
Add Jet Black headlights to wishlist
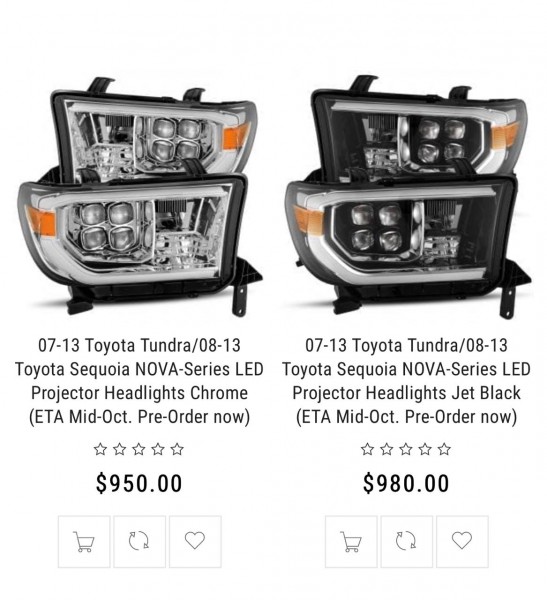pos(462,541)
